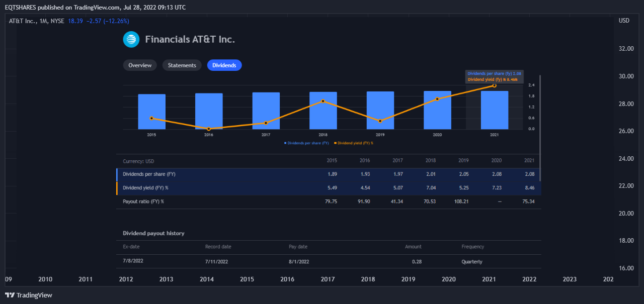Click the 7.04 dividend yield value
The image size is (644, 304).
point(431,188)
